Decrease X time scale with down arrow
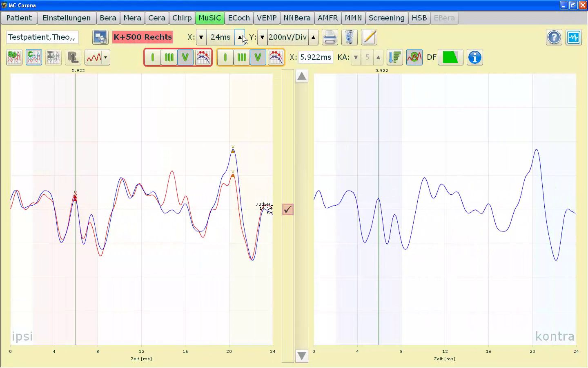 (201, 37)
